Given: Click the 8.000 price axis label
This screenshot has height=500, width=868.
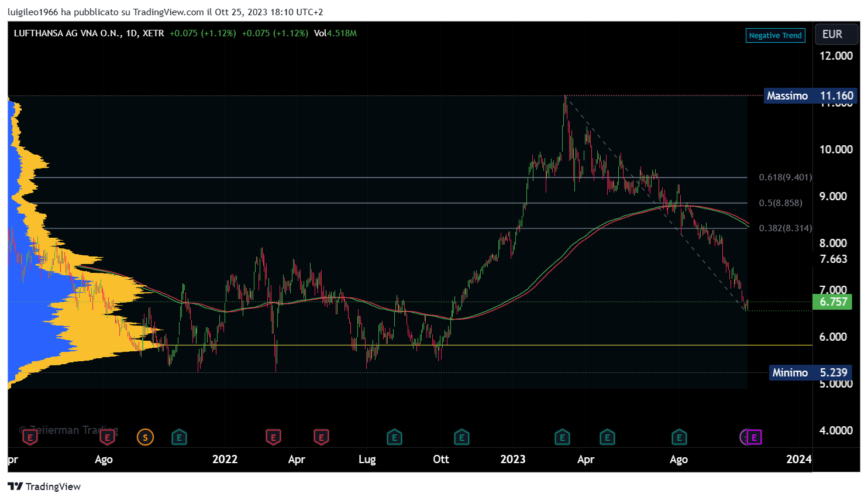Looking at the screenshot, I should click(833, 244).
